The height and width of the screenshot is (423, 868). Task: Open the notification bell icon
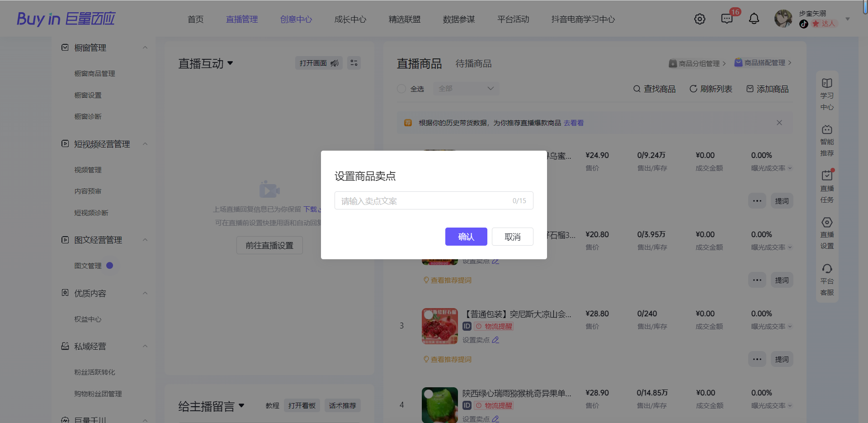pos(754,19)
